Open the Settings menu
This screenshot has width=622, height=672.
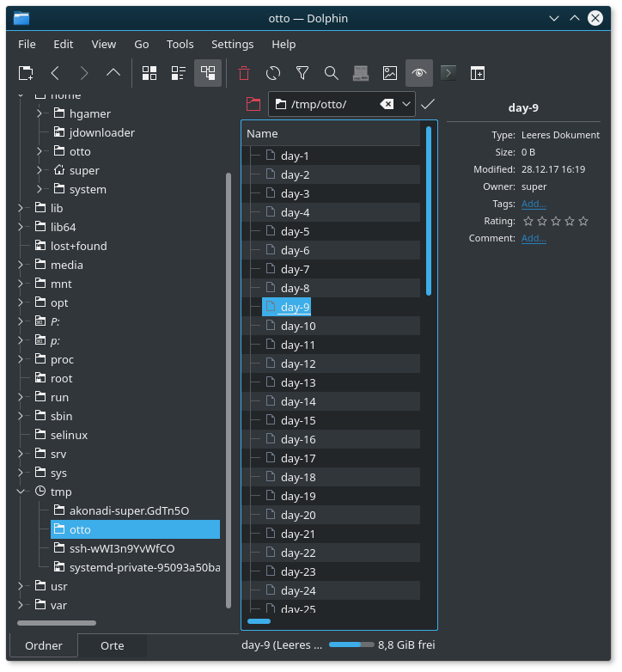[232, 44]
